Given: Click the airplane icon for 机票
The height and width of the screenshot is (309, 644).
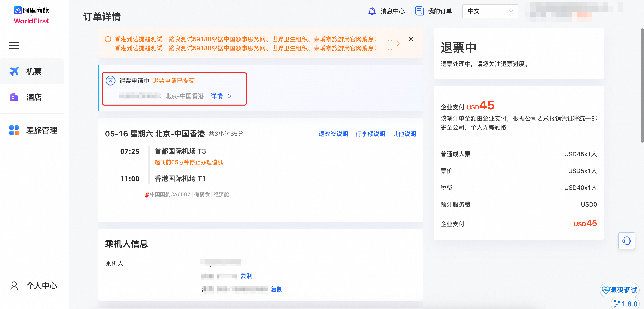Looking at the screenshot, I should pyautogui.click(x=14, y=71).
